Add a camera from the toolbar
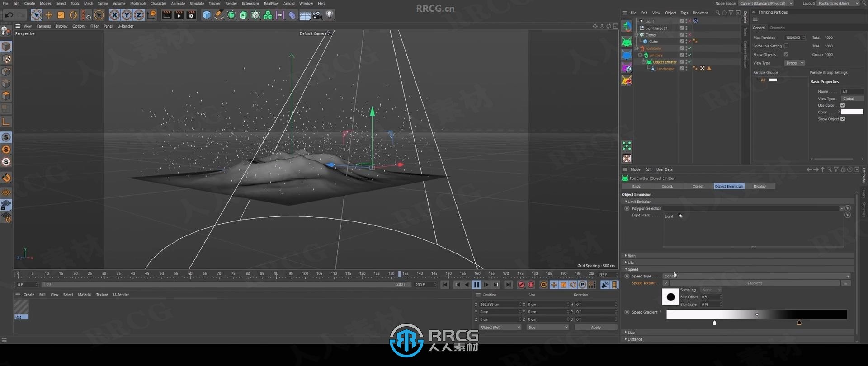Screen dimensions: 868x366 (x=317, y=15)
